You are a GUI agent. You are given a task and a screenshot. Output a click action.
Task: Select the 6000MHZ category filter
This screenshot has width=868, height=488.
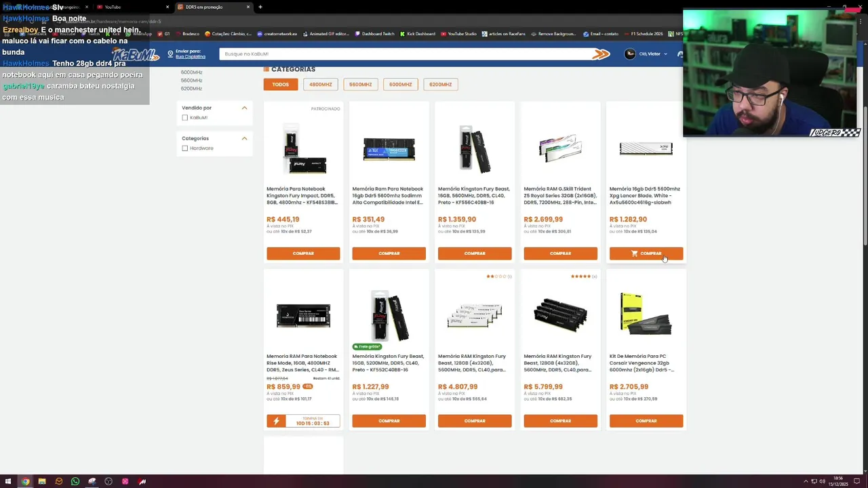coord(400,85)
